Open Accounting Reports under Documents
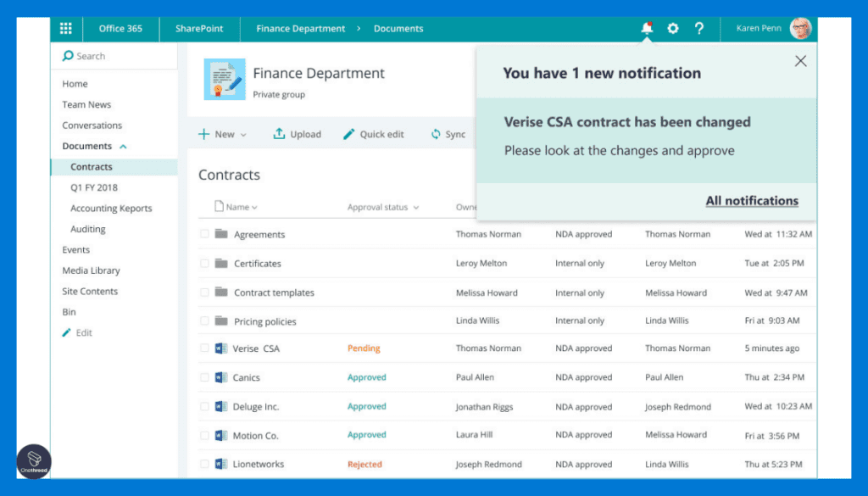Screen dimensions: 868x496 [x=111, y=208]
